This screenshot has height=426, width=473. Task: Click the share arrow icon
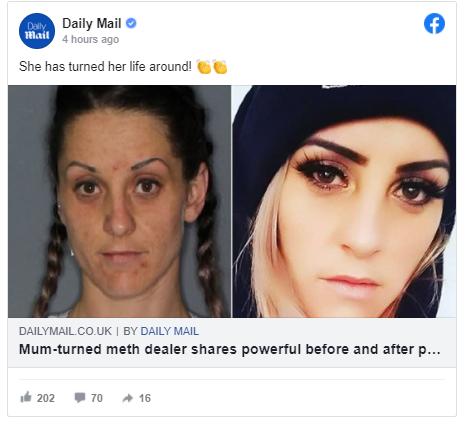click(128, 398)
